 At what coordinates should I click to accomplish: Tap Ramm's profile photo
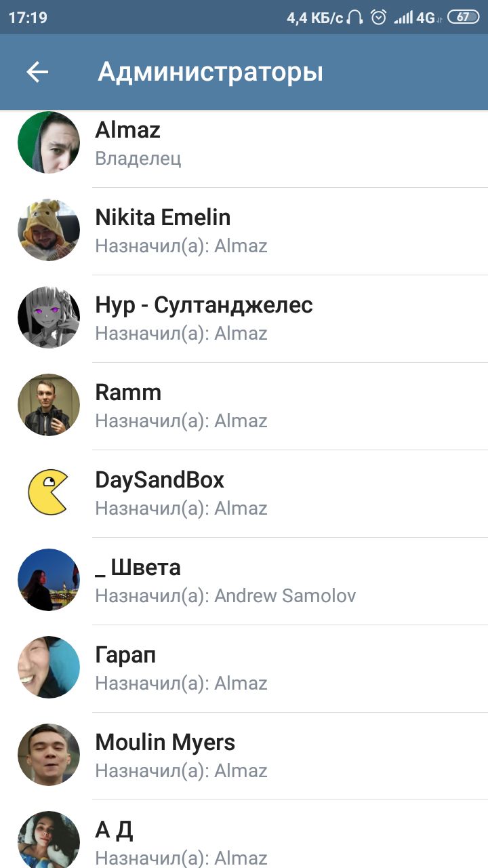pos(49,405)
